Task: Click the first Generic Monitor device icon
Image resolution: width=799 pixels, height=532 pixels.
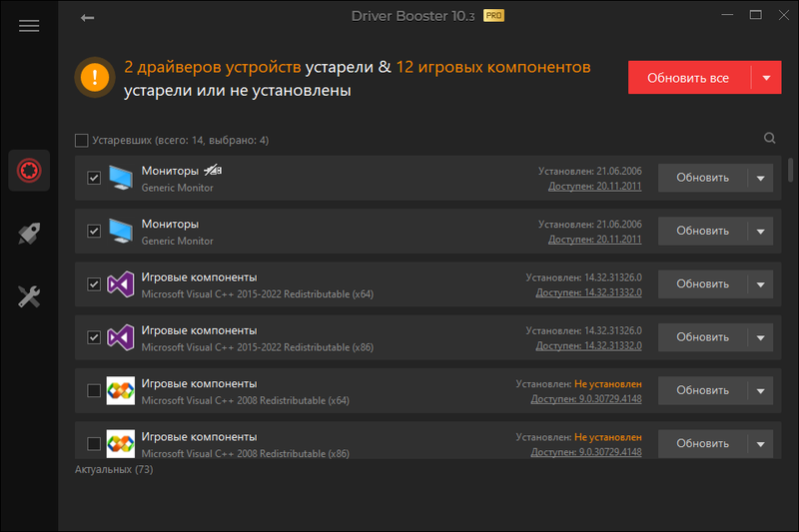Action: pos(121,178)
